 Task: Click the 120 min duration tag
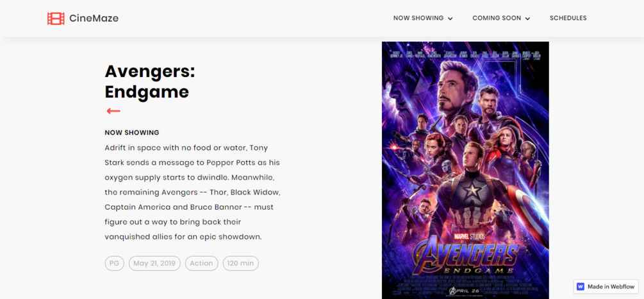[x=240, y=263]
